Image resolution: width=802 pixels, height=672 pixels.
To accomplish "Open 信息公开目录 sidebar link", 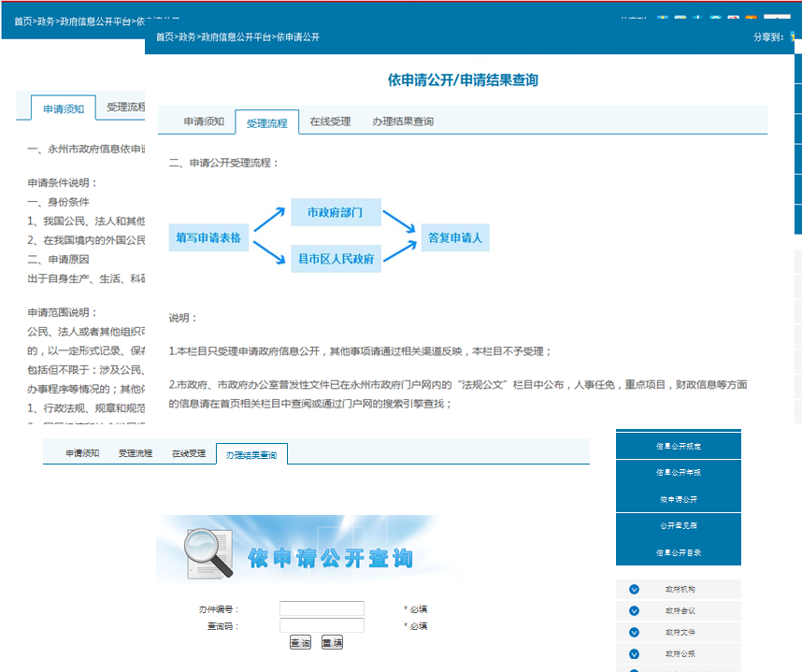I will click(x=678, y=552).
